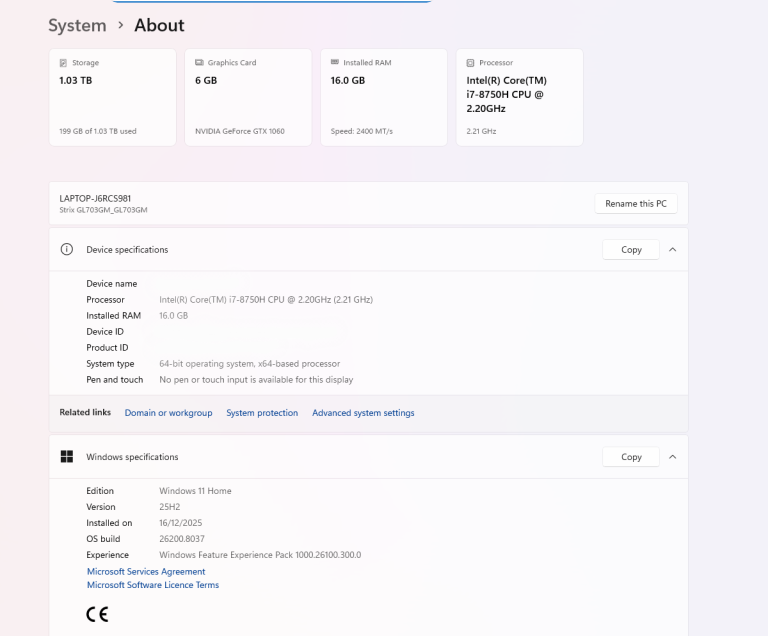Viewport: 768px width, 636px height.
Task: Collapse the Windows specifications section
Action: [672, 457]
